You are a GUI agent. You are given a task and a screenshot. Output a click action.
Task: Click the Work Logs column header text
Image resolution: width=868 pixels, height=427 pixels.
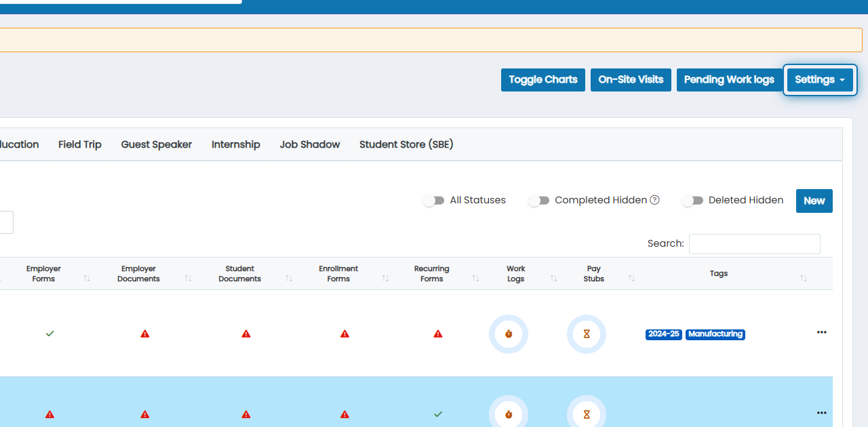[516, 274]
